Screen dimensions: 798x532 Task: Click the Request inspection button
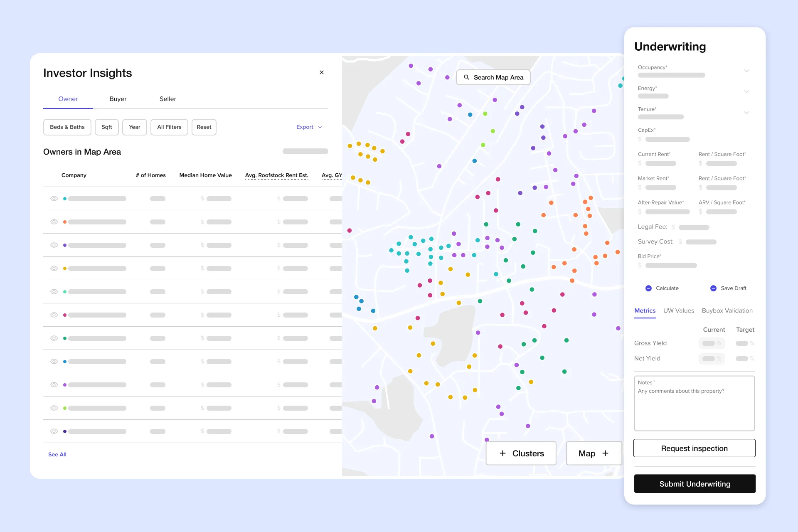pos(695,448)
